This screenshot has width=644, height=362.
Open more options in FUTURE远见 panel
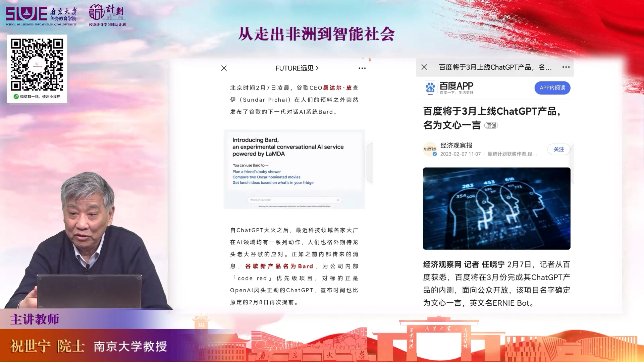click(362, 68)
